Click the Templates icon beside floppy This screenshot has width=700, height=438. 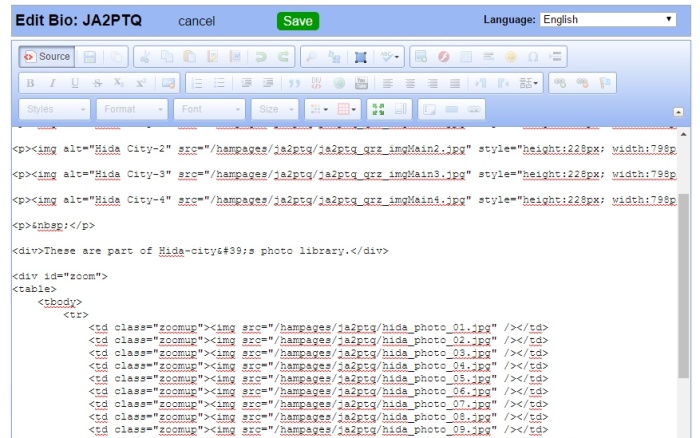click(x=116, y=57)
